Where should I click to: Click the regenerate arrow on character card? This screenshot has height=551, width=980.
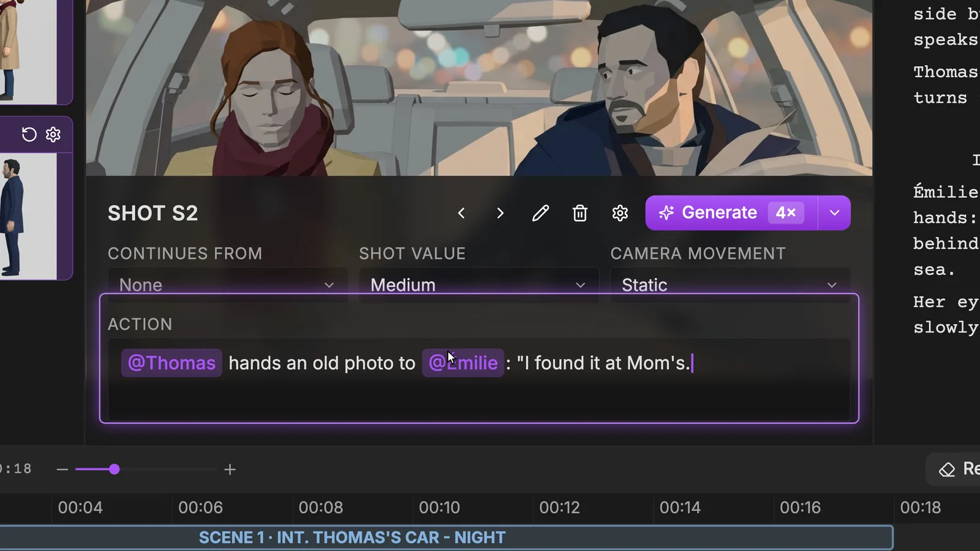click(x=29, y=134)
